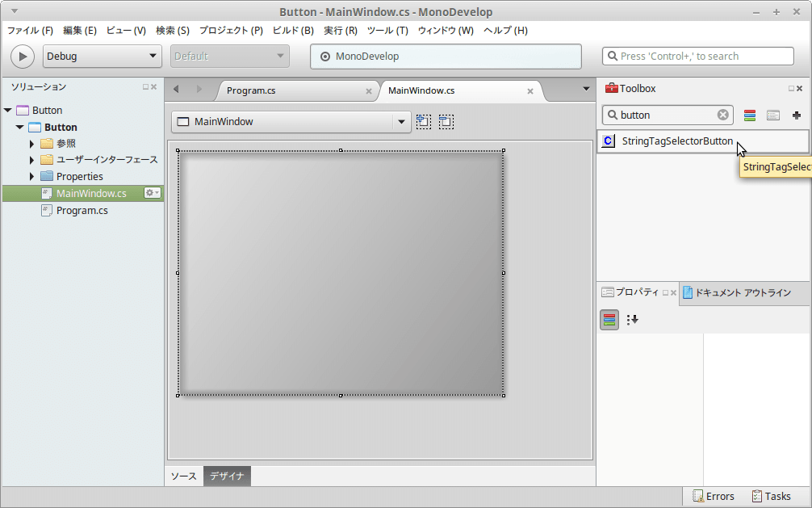Expand the ユーザーインターフェース folder
The width and height of the screenshot is (812, 508).
(31, 160)
